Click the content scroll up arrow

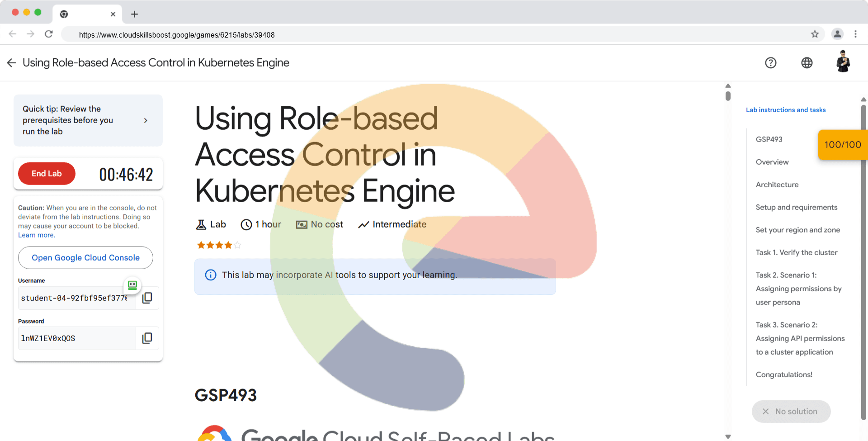728,86
